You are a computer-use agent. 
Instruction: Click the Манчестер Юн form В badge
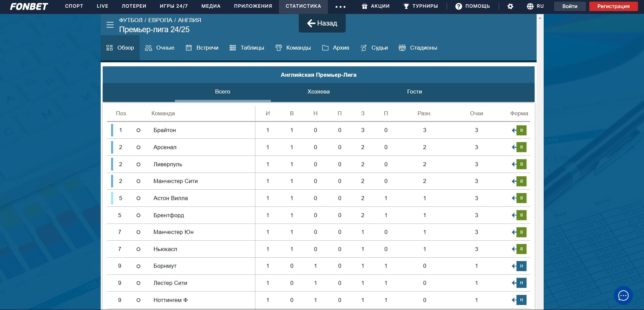pyautogui.click(x=522, y=232)
